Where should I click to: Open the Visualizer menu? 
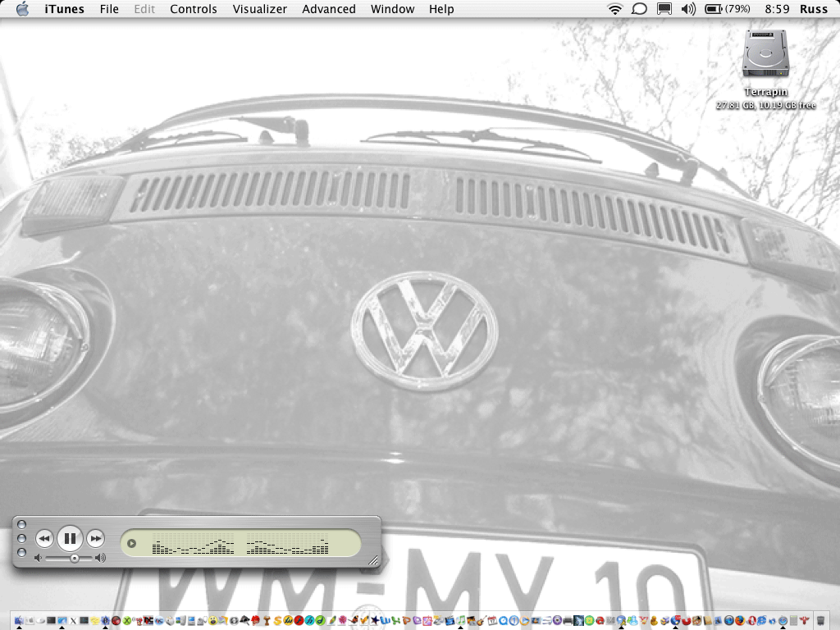coord(260,9)
